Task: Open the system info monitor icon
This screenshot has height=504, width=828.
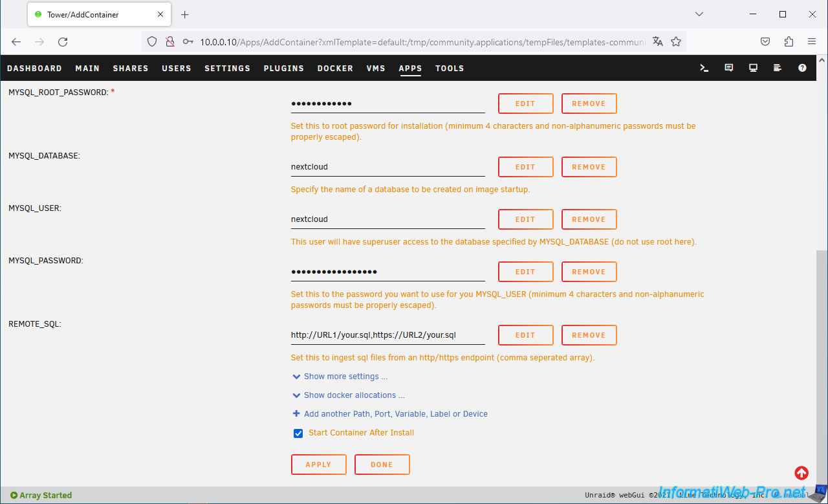Action: (x=753, y=68)
